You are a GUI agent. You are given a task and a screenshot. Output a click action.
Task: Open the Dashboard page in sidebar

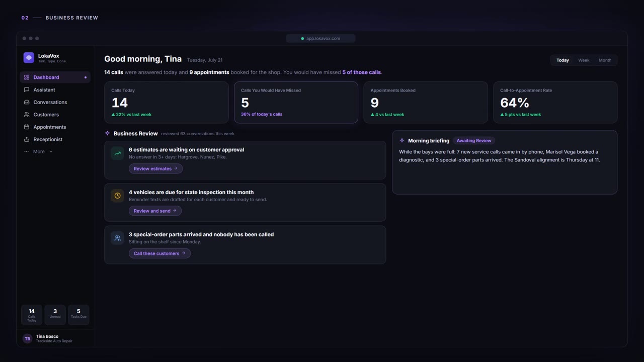(55, 77)
